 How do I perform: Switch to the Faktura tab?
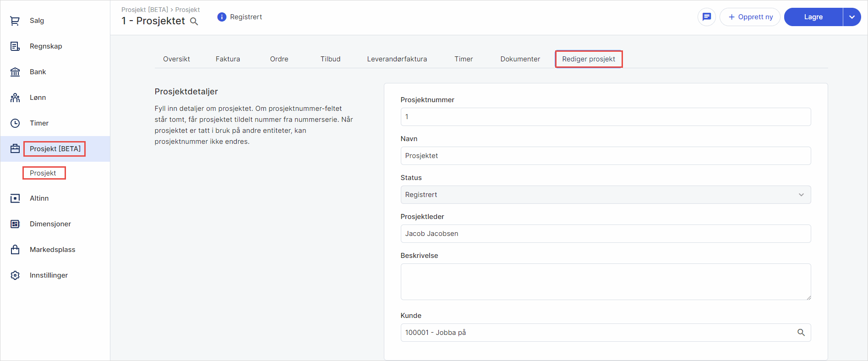(x=228, y=59)
